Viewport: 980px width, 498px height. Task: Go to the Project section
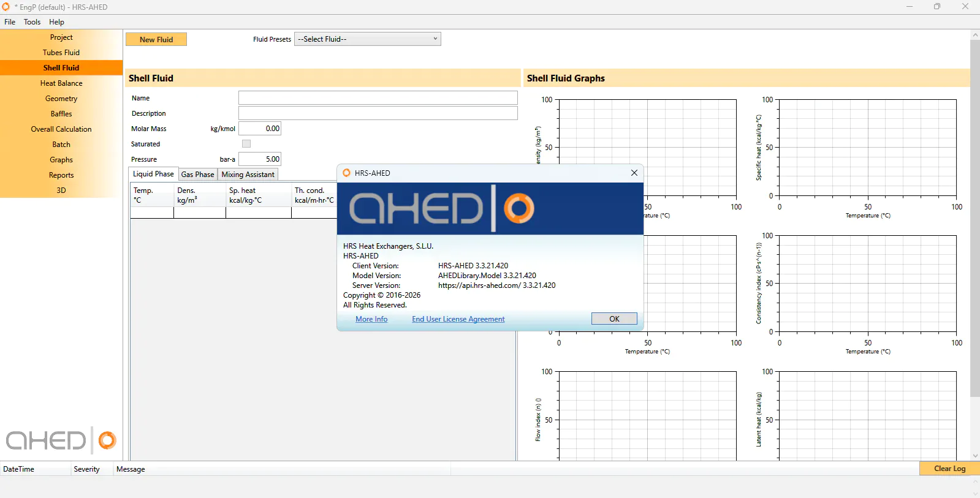point(61,37)
